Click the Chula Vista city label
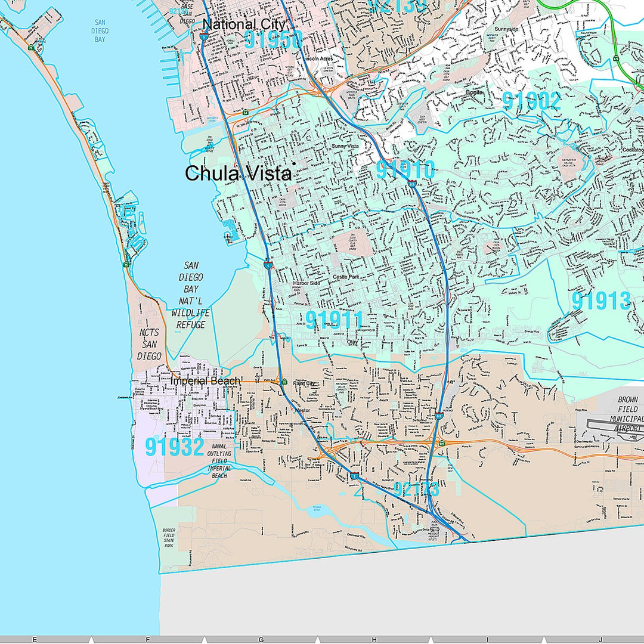644x644 pixels. click(238, 174)
